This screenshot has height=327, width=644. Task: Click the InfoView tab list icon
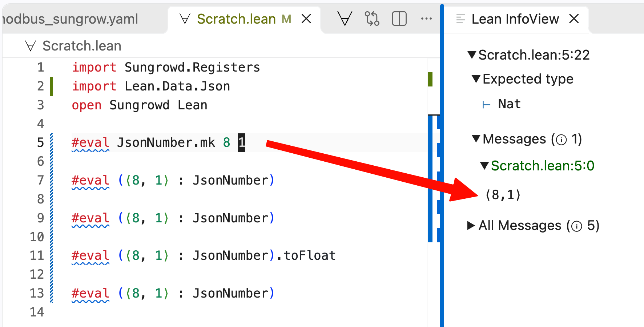click(460, 19)
